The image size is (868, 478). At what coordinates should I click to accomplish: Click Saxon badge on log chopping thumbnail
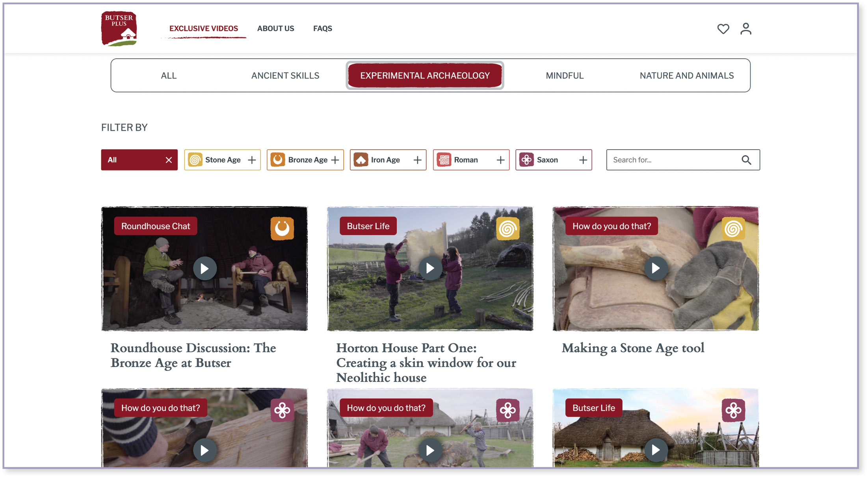508,410
